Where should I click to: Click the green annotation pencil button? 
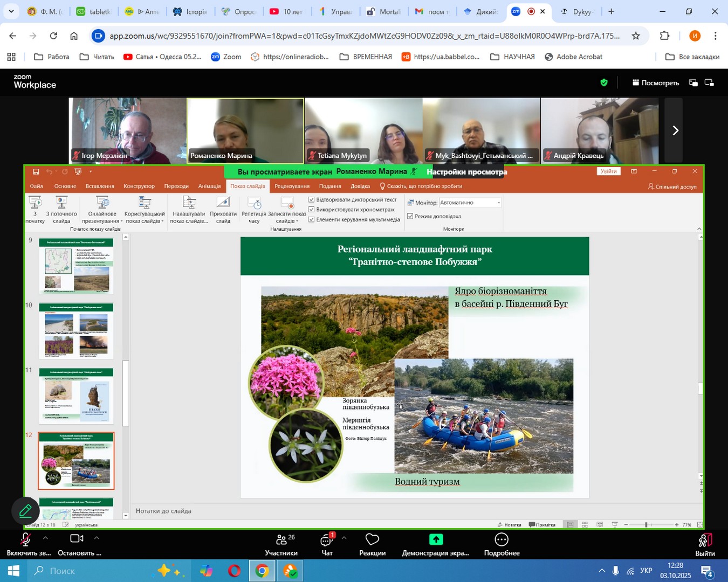25,511
